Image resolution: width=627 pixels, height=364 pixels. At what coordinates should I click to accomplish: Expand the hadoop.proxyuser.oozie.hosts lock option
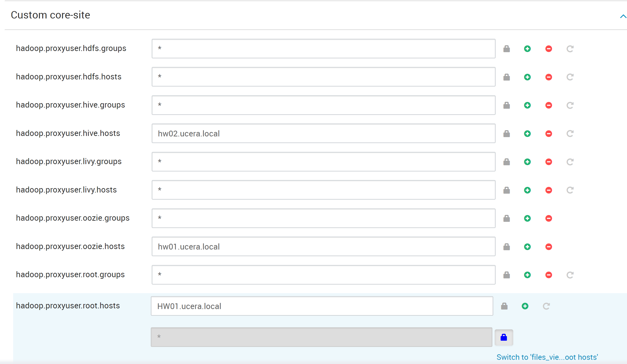coord(506,247)
